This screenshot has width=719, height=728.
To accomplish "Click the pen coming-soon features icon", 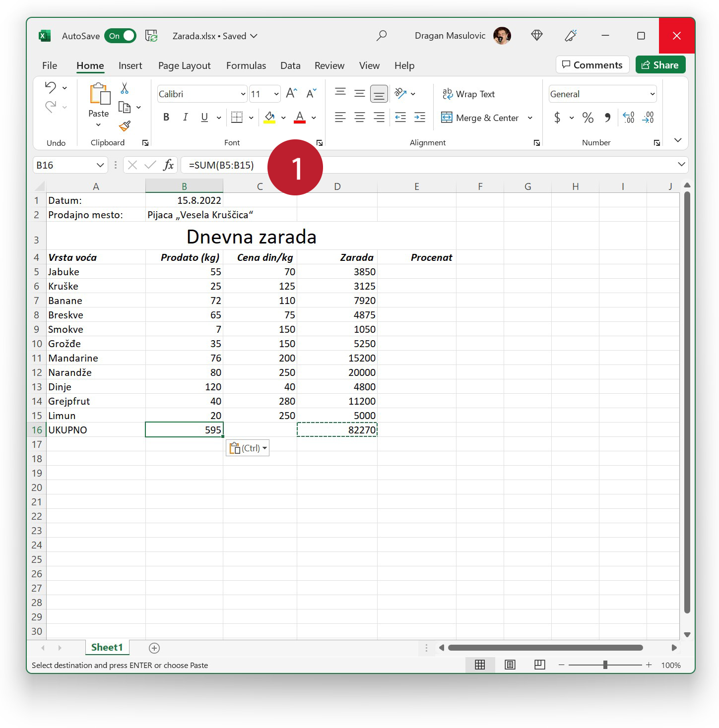I will pyautogui.click(x=571, y=36).
